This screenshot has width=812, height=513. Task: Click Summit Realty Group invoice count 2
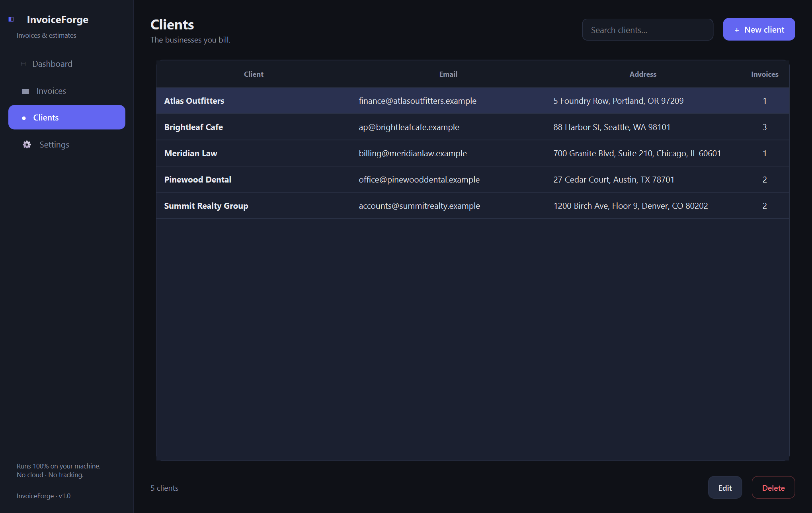[x=765, y=206]
